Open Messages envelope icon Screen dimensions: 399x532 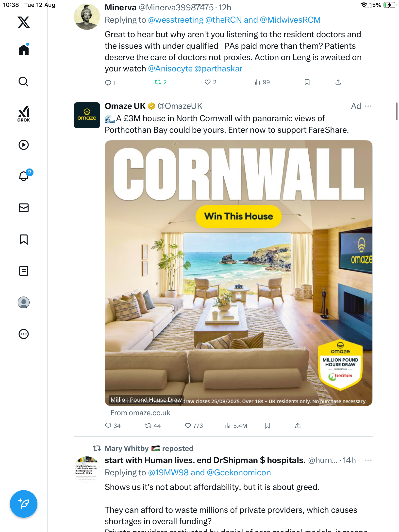24,208
